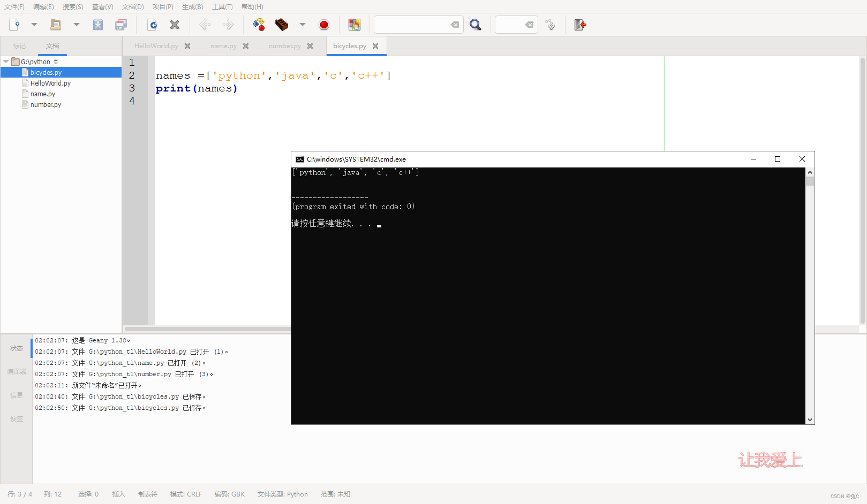This screenshot has height=504, width=867.
Task: Open the 帮助(H) menu
Action: pyautogui.click(x=252, y=7)
